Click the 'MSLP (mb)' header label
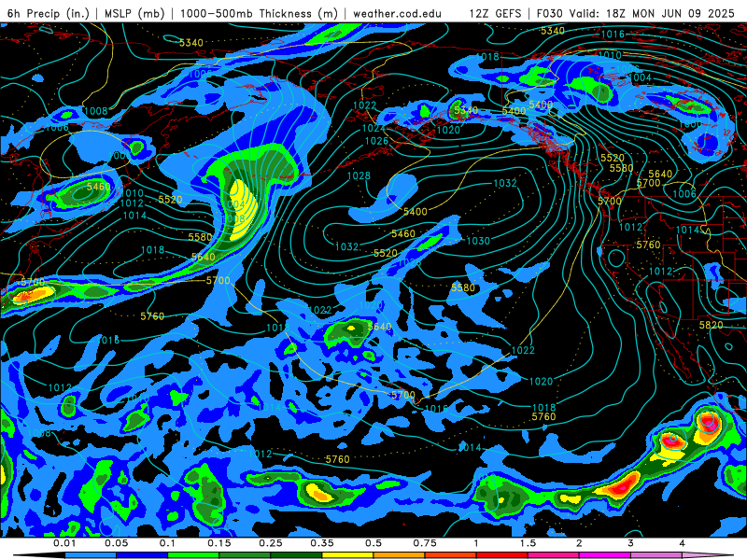 [x=134, y=13]
